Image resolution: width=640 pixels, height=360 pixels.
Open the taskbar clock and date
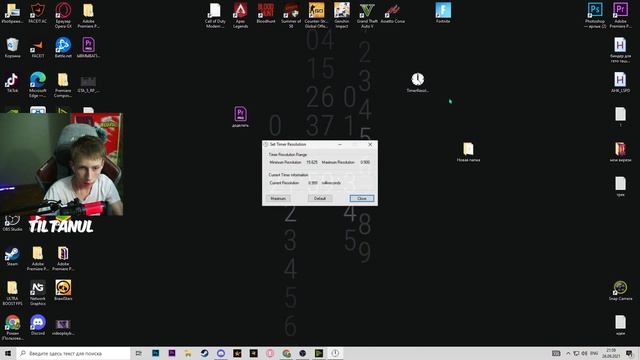coord(611,353)
